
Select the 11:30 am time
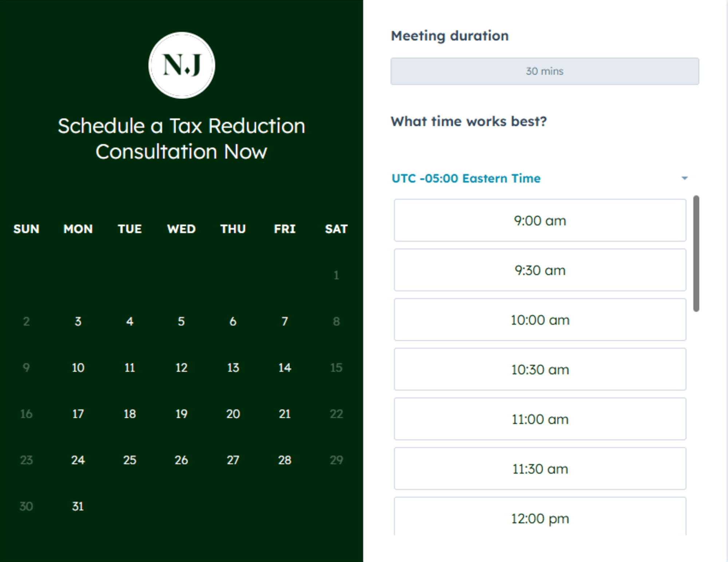[540, 468]
